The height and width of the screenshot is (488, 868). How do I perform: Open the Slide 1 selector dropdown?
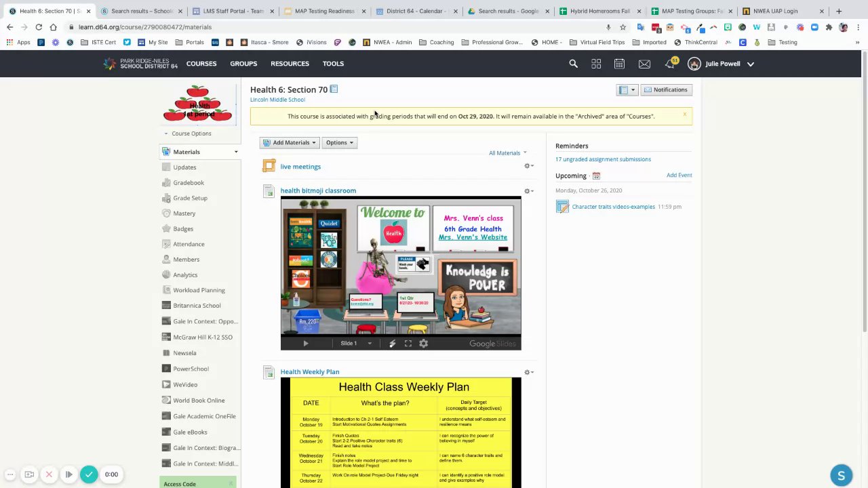click(357, 344)
